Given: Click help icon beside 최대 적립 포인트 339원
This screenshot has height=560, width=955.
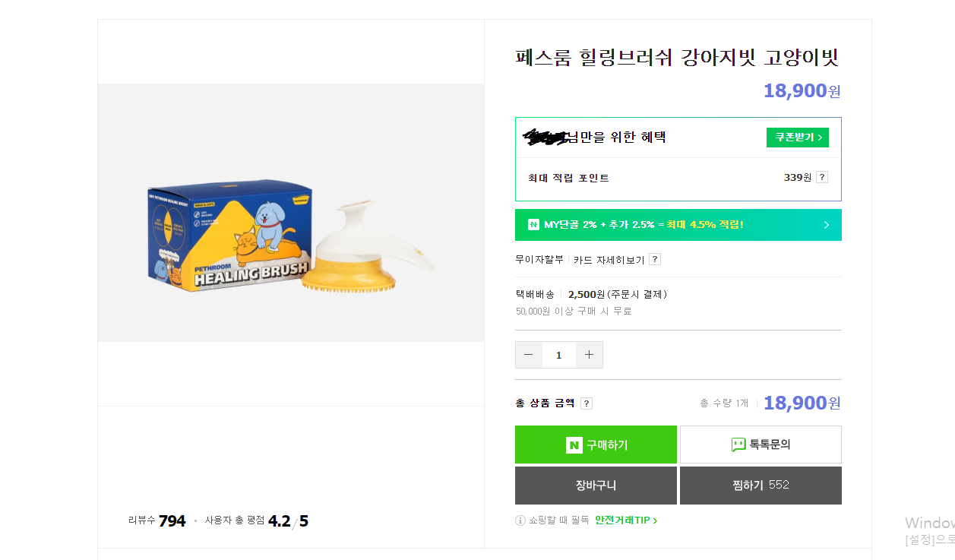Looking at the screenshot, I should [822, 178].
